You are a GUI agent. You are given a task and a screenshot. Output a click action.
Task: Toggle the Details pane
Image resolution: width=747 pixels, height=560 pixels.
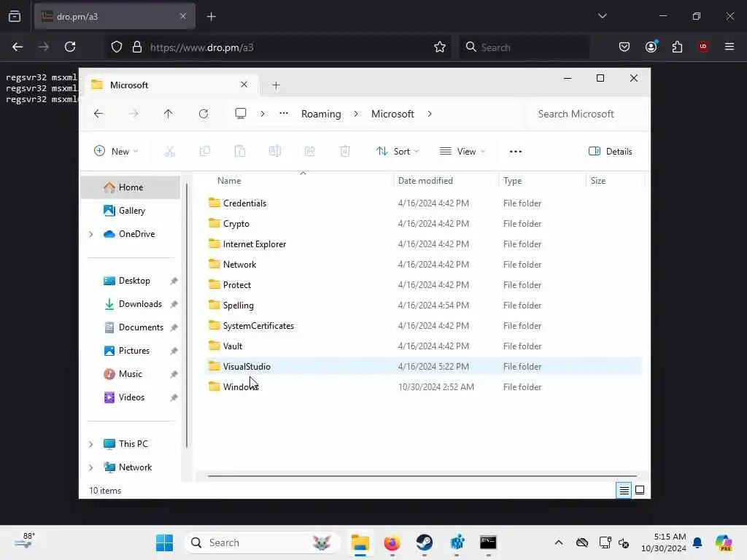611,152
